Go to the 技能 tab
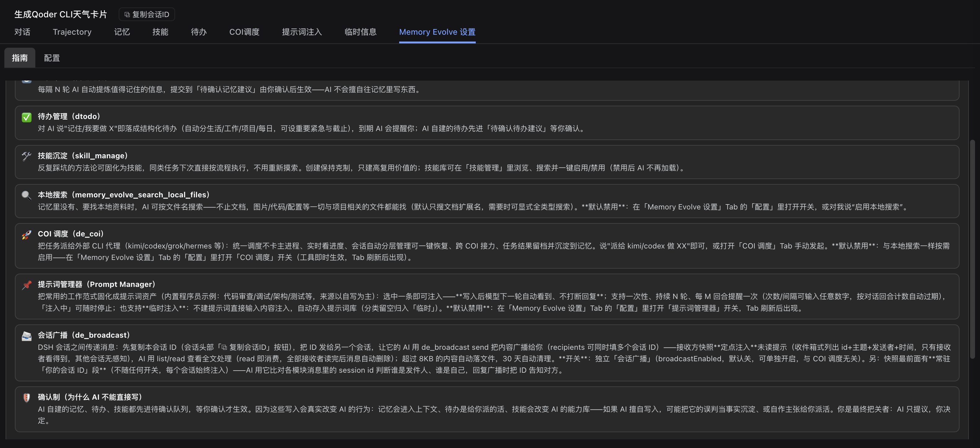Screen dimensions: 980x448 [x=161, y=32]
